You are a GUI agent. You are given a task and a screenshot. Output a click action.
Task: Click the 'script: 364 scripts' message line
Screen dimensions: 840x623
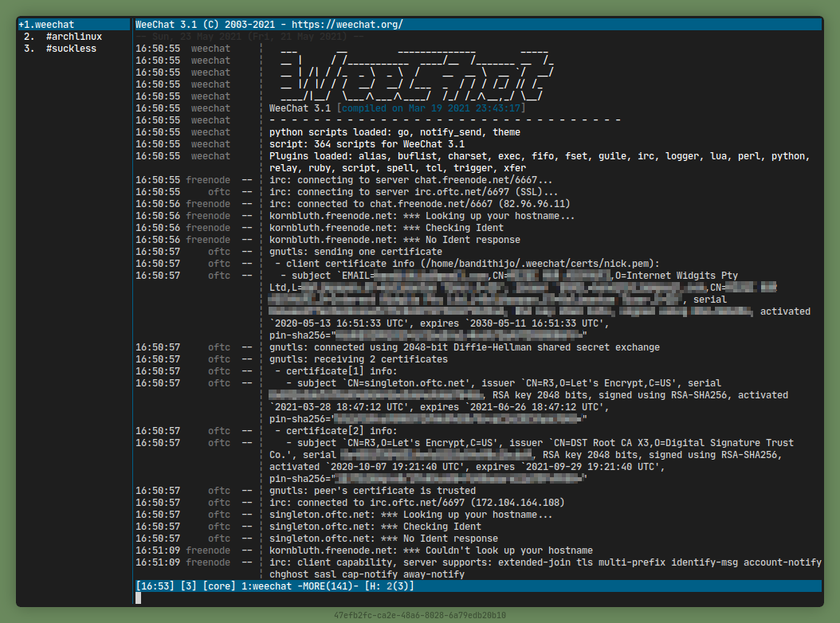click(367, 144)
